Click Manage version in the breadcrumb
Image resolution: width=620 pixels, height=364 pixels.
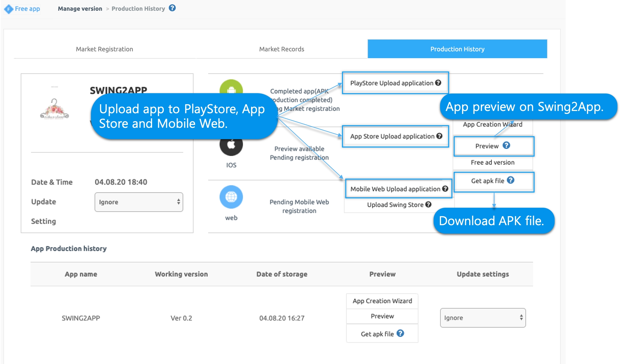(80, 9)
